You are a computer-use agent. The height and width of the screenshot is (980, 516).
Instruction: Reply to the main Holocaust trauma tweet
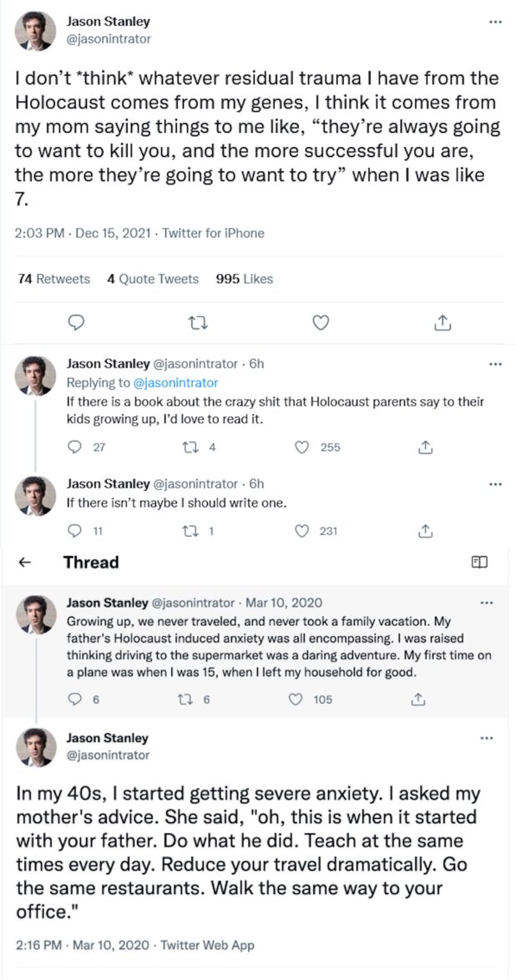point(75,323)
